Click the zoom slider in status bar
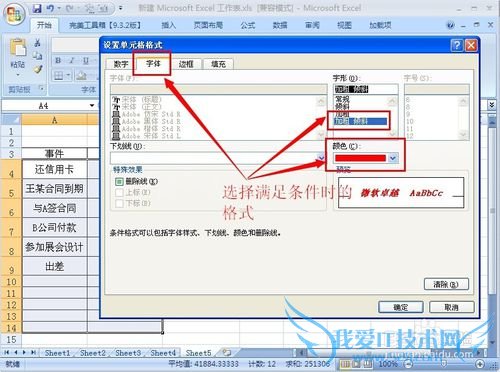500x372 pixels. click(444, 364)
